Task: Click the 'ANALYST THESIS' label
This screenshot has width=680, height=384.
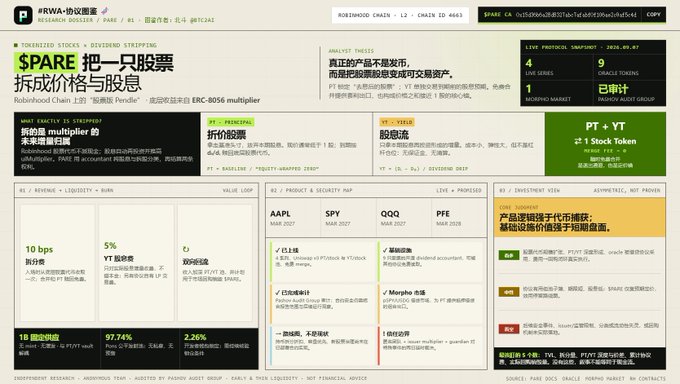Action: pos(351,51)
